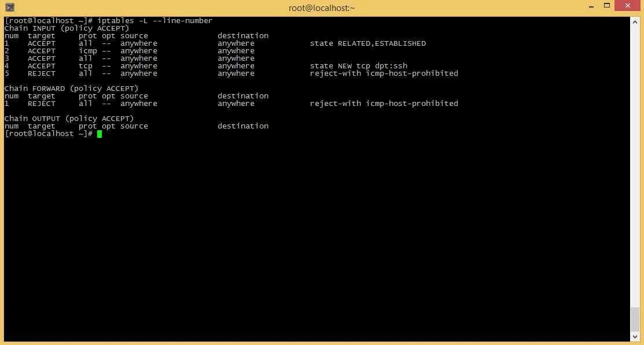Click REJECT target in INPUT rule 5
Viewport: 644px width, 345px height.
[x=42, y=73]
